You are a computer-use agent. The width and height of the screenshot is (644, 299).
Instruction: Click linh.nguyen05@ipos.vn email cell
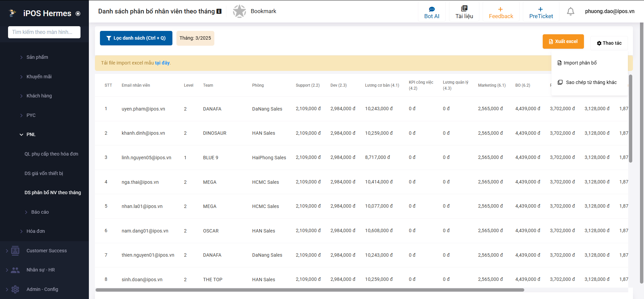146,158
